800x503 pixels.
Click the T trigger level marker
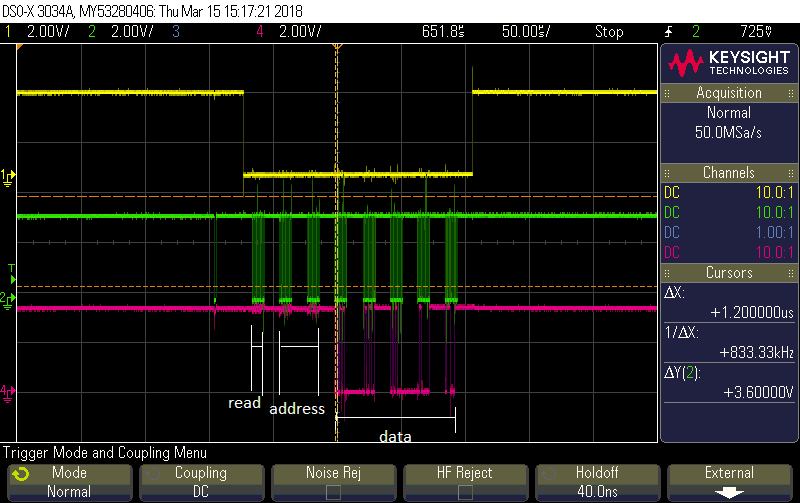pyautogui.click(x=12, y=273)
